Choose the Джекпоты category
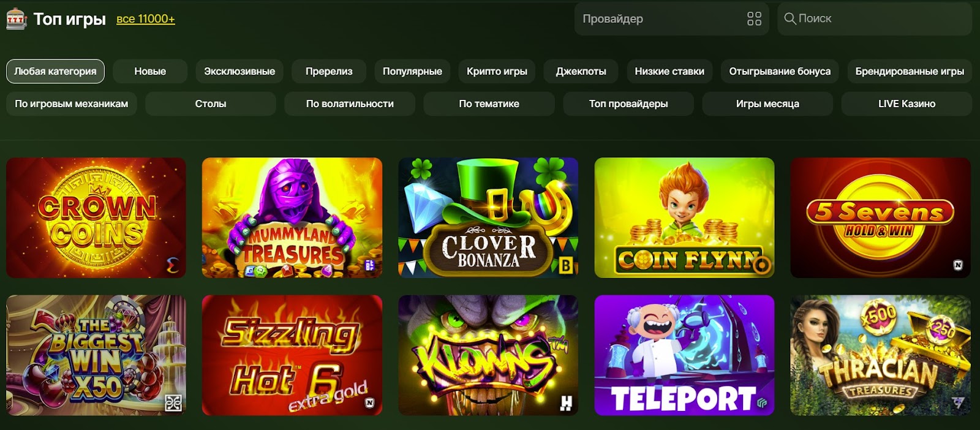This screenshot has width=980, height=430. [x=581, y=71]
